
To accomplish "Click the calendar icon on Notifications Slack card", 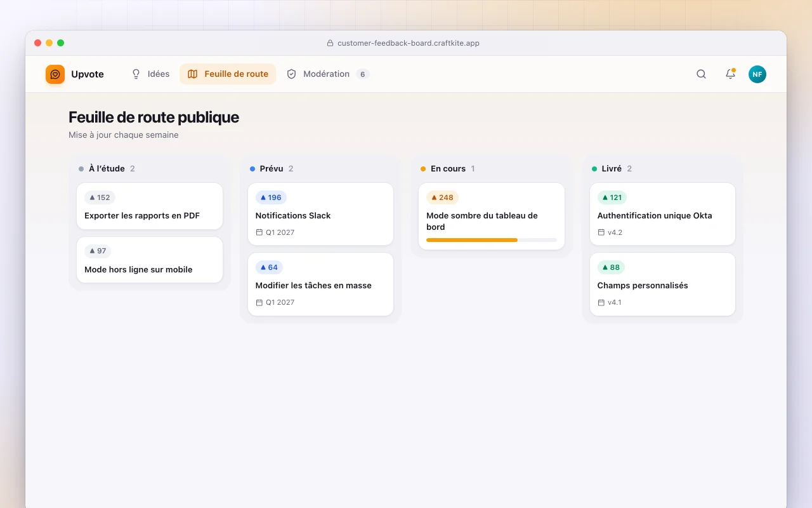I will (x=259, y=232).
